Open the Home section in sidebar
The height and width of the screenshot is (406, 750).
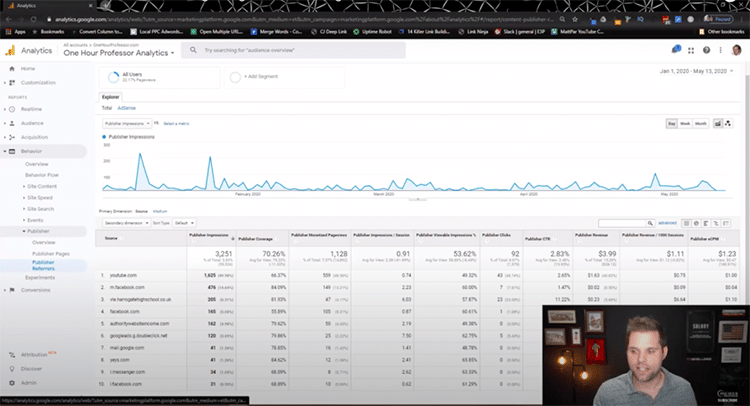click(x=27, y=68)
